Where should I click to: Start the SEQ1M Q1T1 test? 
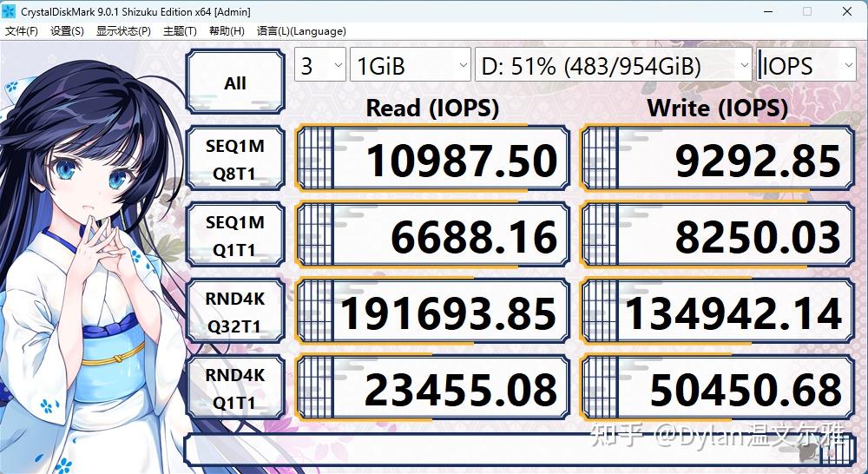[x=234, y=235]
